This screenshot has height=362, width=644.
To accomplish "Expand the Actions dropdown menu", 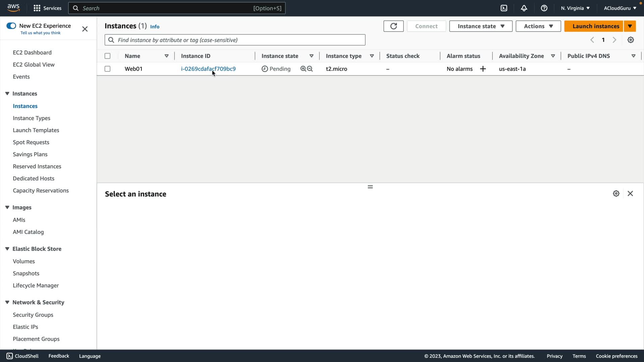I will (x=538, y=26).
